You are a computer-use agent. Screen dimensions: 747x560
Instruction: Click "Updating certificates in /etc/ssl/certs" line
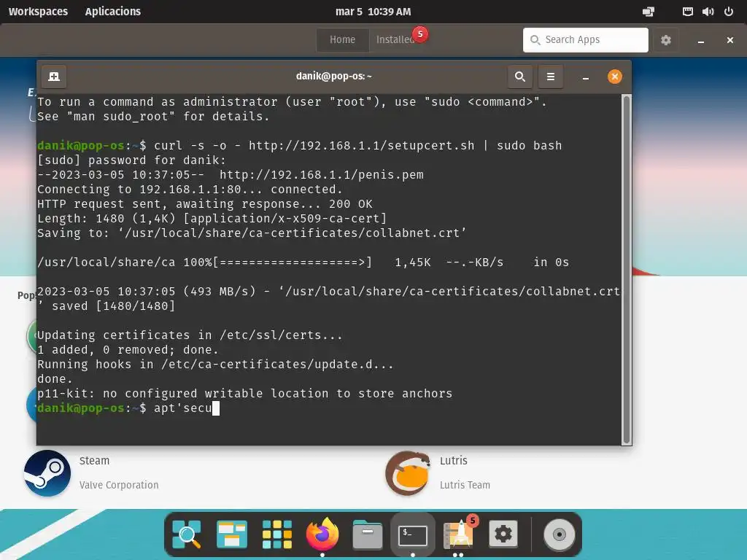[x=190, y=335]
